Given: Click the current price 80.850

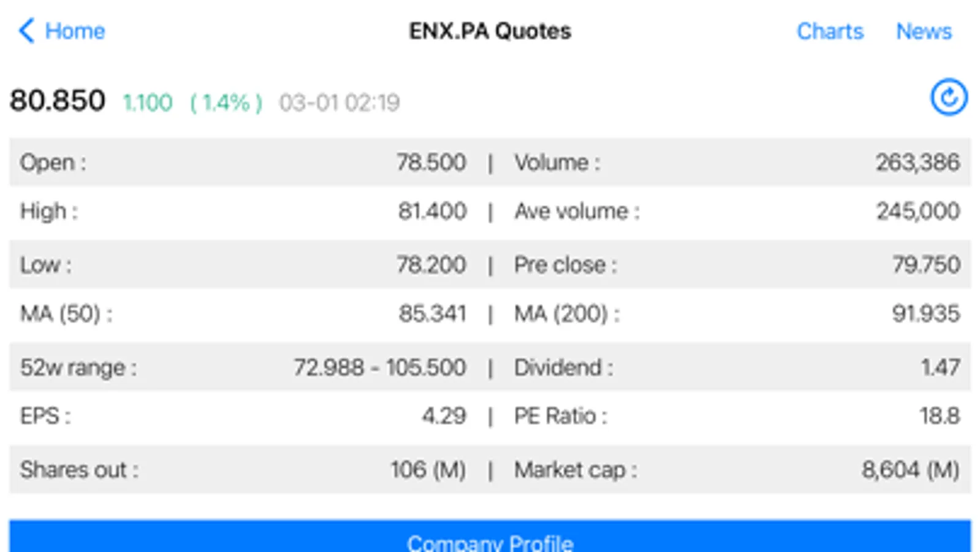Looking at the screenshot, I should coord(58,101).
